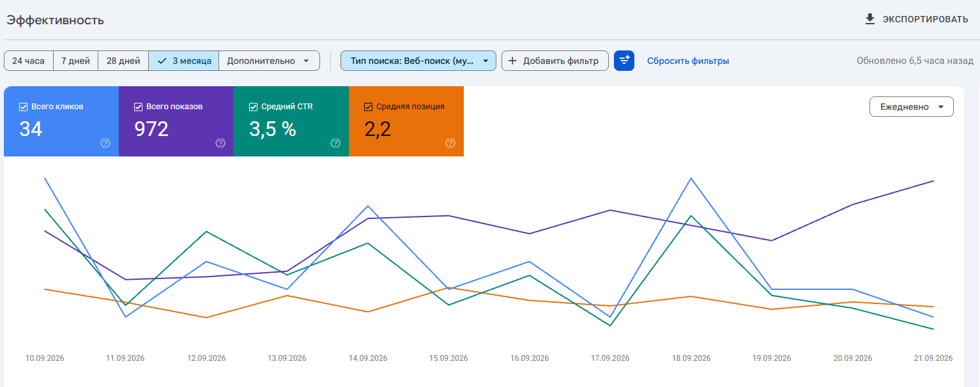Open the Тип поиска: Веб-поиск dropdown

[418, 61]
